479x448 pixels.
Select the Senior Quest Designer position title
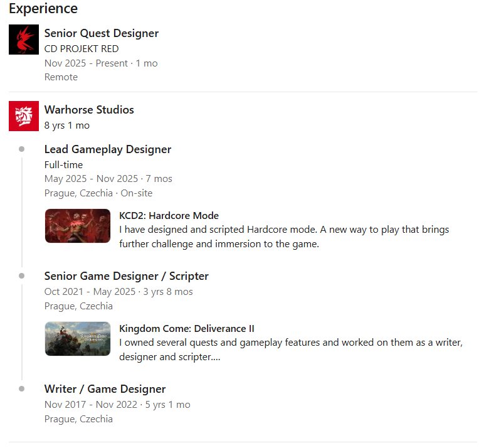coord(102,33)
